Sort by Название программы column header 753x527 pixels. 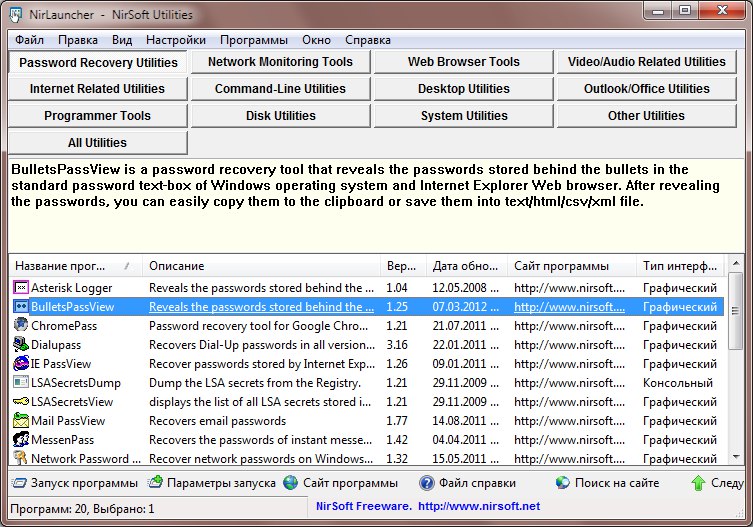tap(76, 266)
